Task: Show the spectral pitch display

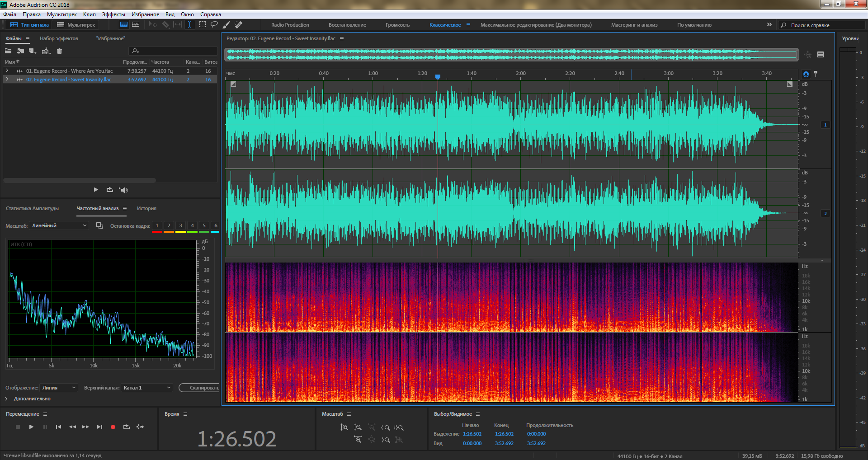Action: [x=136, y=25]
